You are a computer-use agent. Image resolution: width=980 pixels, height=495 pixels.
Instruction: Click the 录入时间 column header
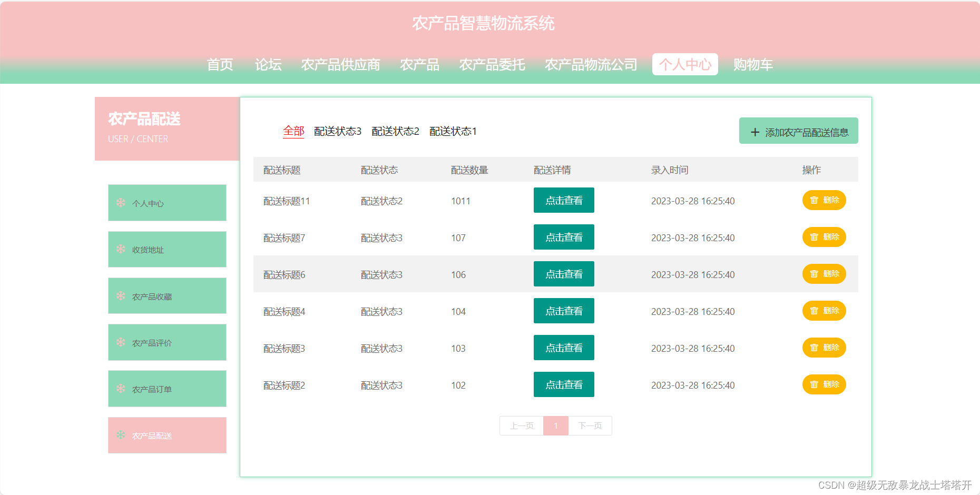(670, 170)
